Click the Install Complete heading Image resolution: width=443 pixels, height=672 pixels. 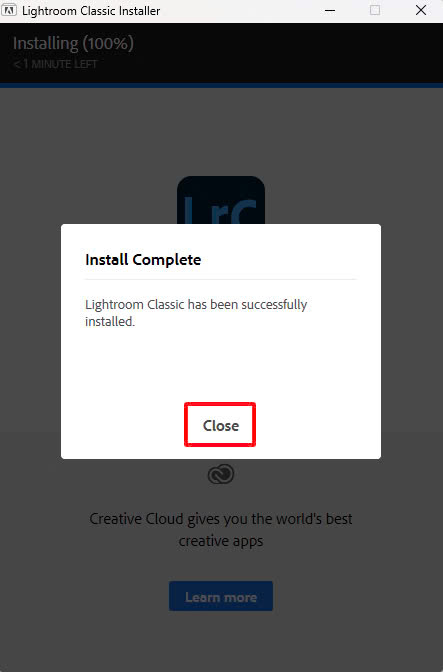143,260
